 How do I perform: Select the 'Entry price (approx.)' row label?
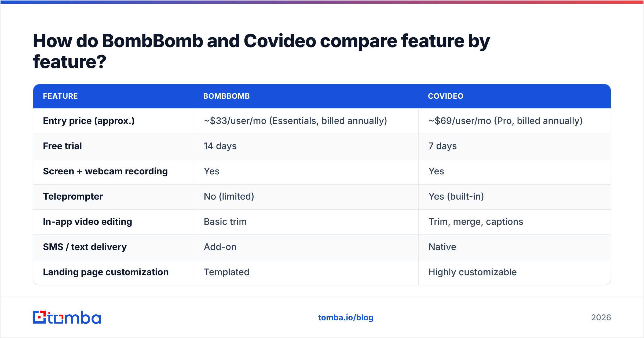pos(89,121)
